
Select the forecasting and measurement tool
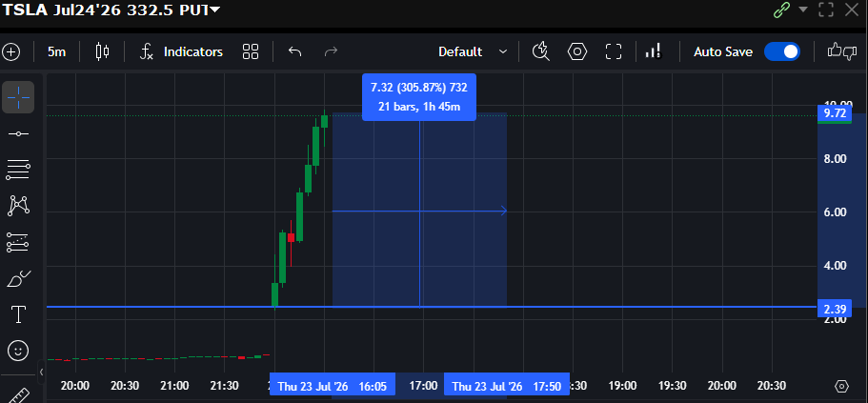click(18, 242)
